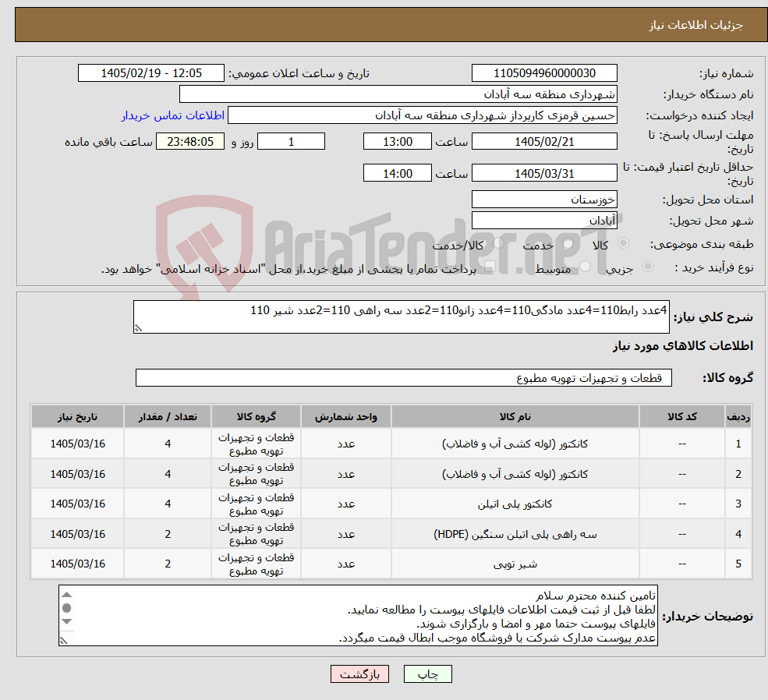768x700 pixels.
Task: Click resize handle of general description box
Action: pos(138,328)
